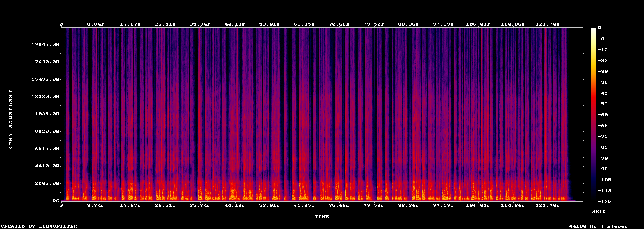Viewport: 644px width, 229px height.
Task: Click the 8820.00 frequency axis label
Action: pyautogui.click(x=47, y=131)
